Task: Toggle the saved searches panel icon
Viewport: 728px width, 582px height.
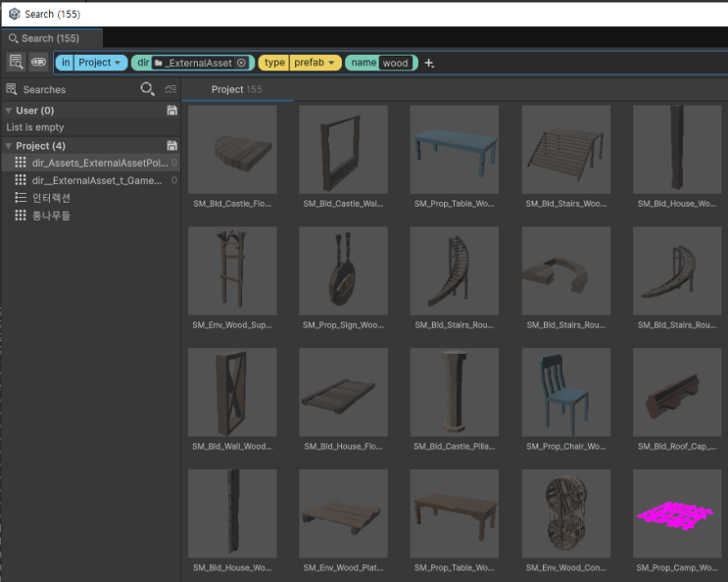Action: click(16, 62)
